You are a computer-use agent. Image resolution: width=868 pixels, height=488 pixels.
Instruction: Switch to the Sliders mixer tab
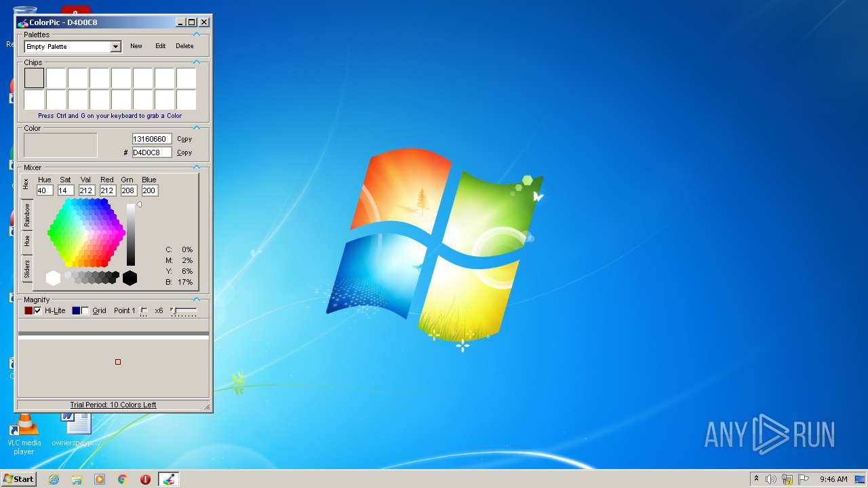click(27, 268)
